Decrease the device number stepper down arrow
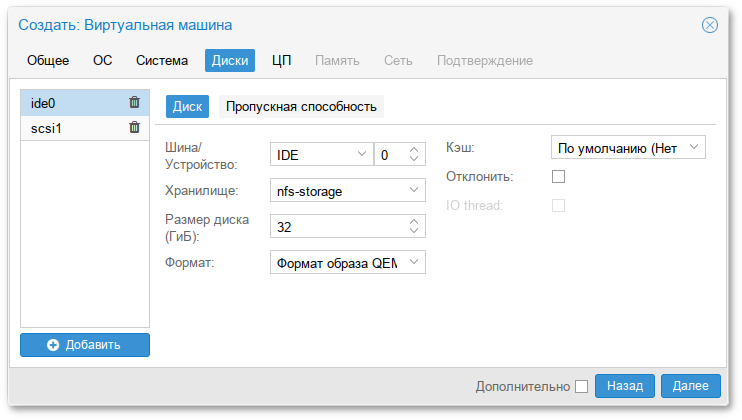Image resolution: width=742 pixels, height=420 pixels. pos(414,159)
